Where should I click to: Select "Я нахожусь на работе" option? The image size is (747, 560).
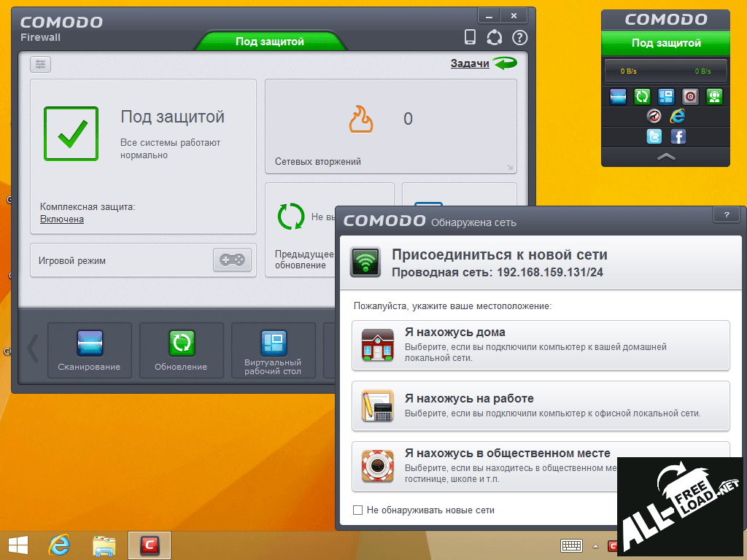tap(541, 405)
